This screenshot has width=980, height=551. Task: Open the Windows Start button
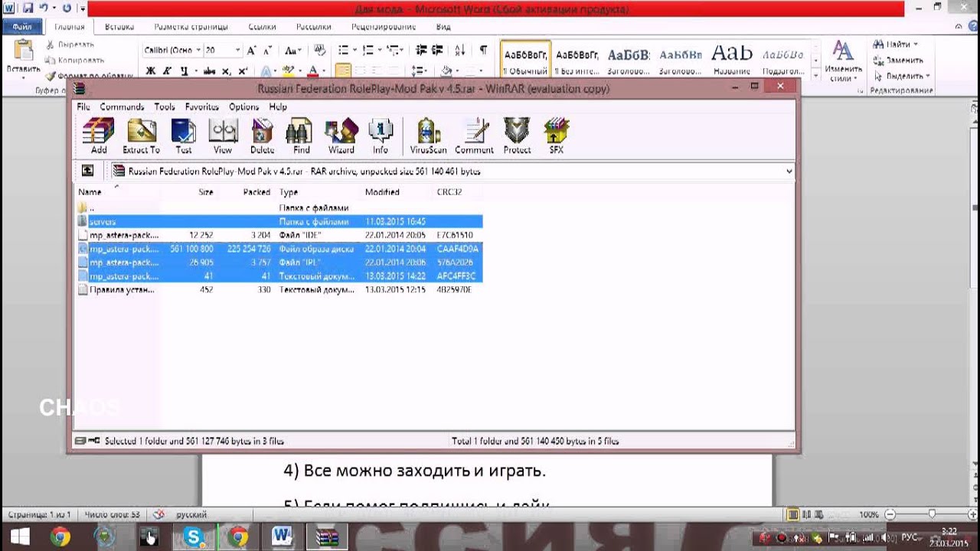click(20, 537)
